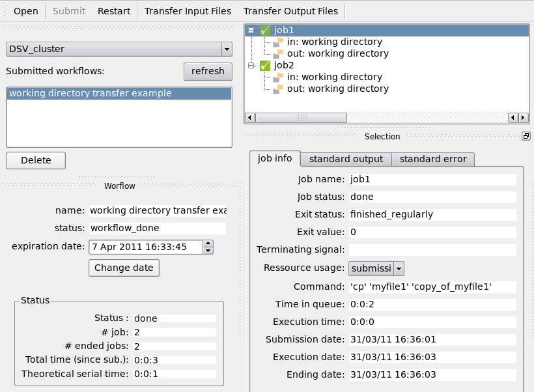Click the Change date button
The image size is (534, 392).
[x=124, y=268]
